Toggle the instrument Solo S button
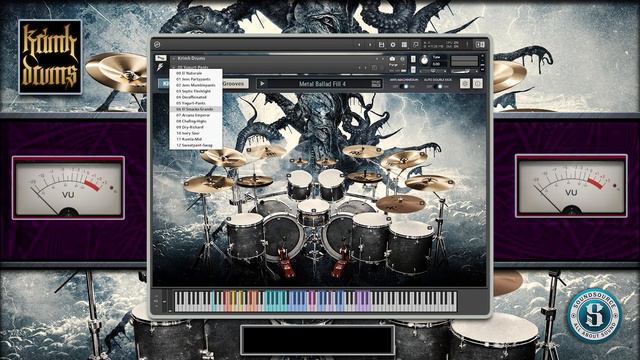This screenshot has width=640, height=360. pos(413,59)
